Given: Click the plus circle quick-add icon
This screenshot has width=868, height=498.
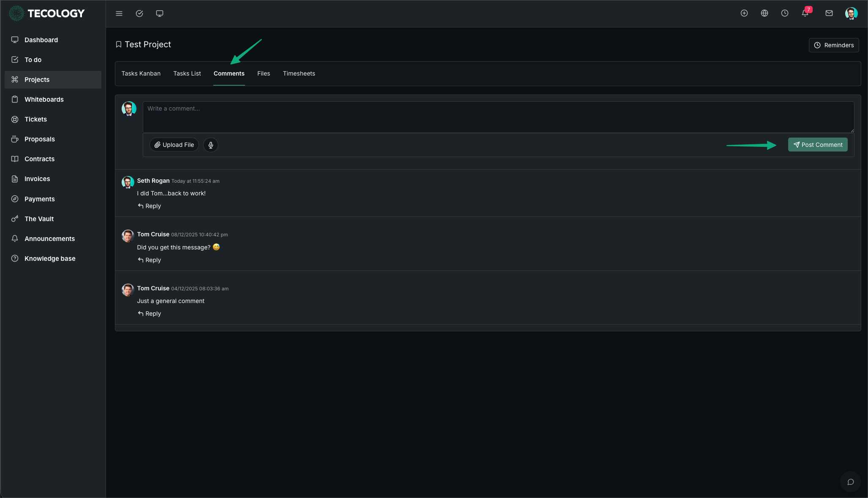Looking at the screenshot, I should (x=744, y=13).
